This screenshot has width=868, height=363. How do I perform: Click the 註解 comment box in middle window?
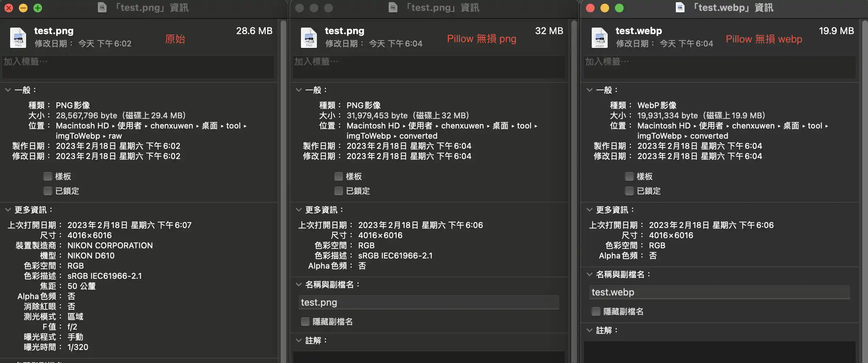click(429, 357)
